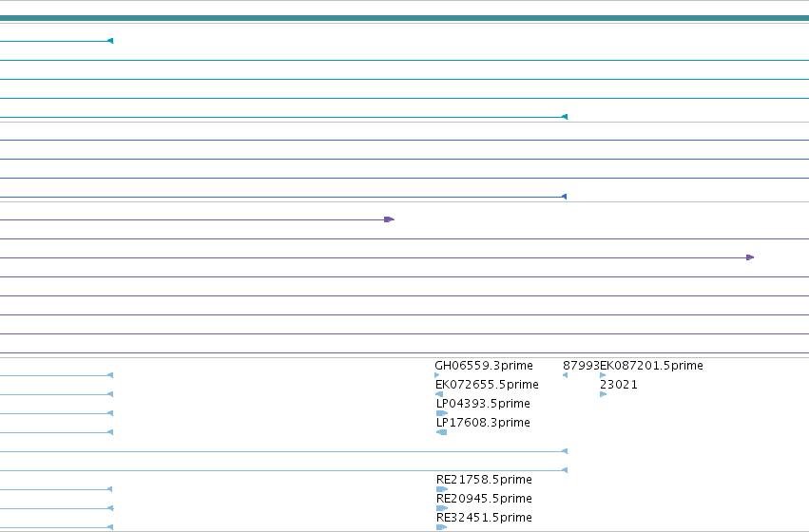Click the arrow glyph under EK087201.5prime

pyautogui.click(x=603, y=375)
